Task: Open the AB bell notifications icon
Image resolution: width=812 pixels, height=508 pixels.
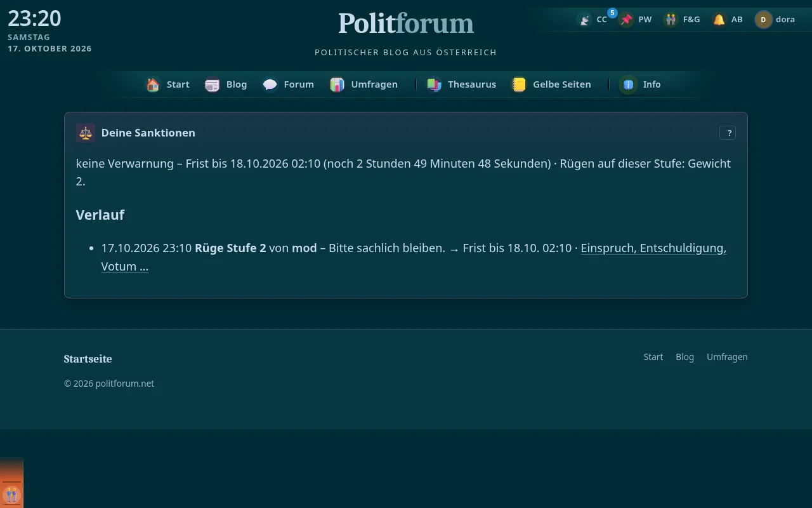Action: pos(719,20)
